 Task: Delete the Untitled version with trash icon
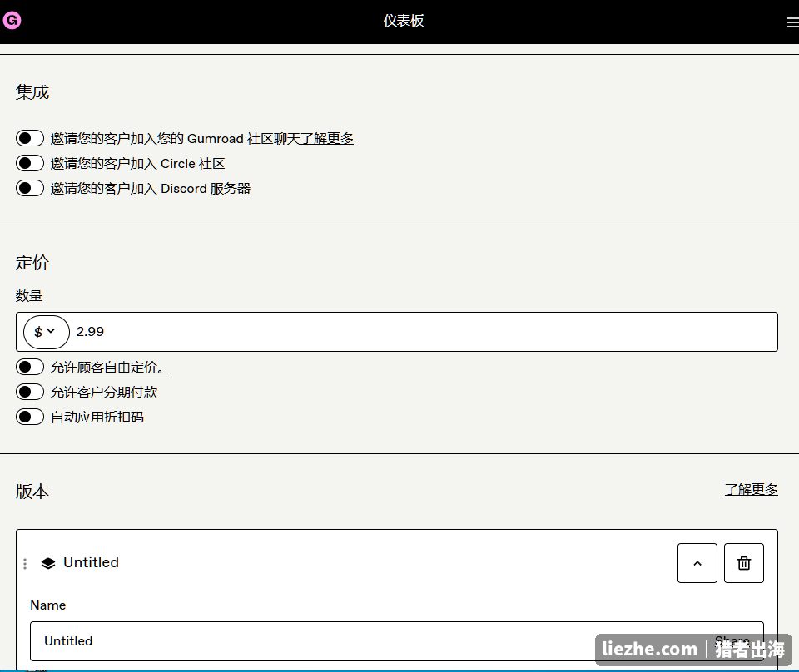tap(743, 563)
